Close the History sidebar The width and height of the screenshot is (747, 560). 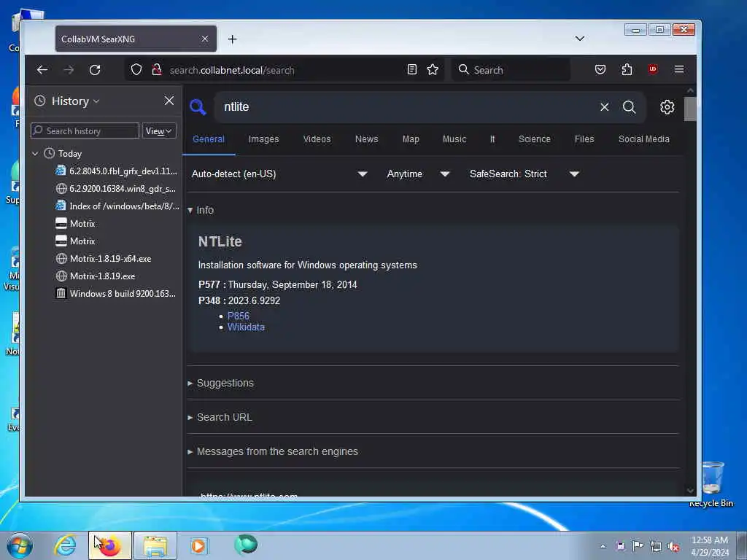pos(169,101)
